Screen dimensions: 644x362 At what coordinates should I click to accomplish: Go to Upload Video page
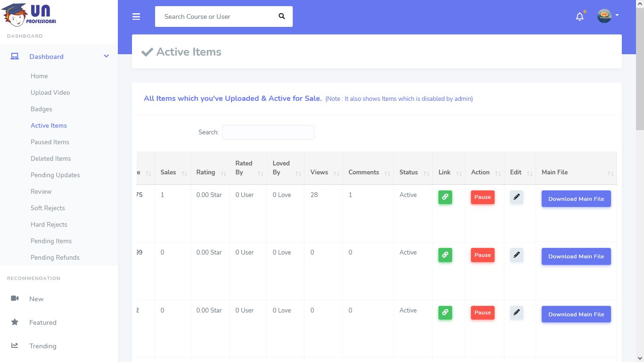(50, 92)
